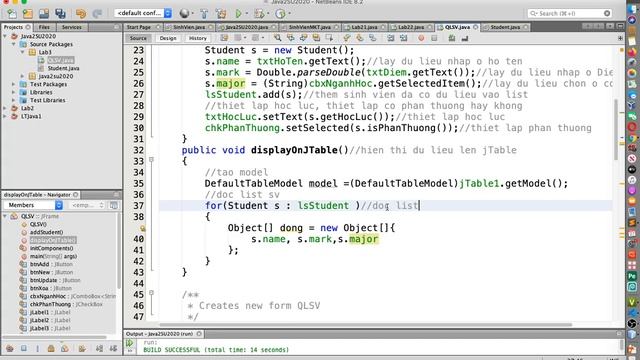Collapse the Lab3 package node
640x360 pixels.
(x=22, y=52)
